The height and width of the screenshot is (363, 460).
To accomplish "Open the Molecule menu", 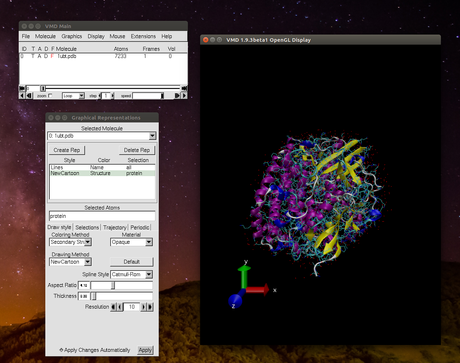I will pyautogui.click(x=45, y=36).
